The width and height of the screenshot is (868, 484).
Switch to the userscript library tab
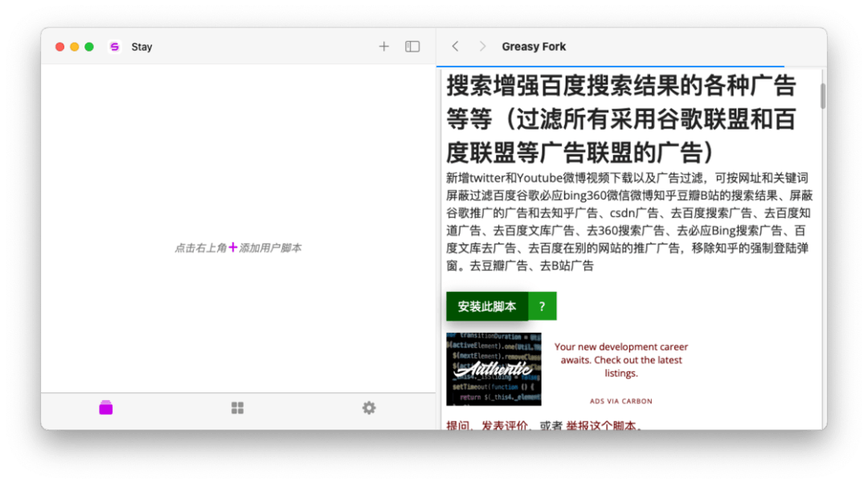(x=106, y=408)
